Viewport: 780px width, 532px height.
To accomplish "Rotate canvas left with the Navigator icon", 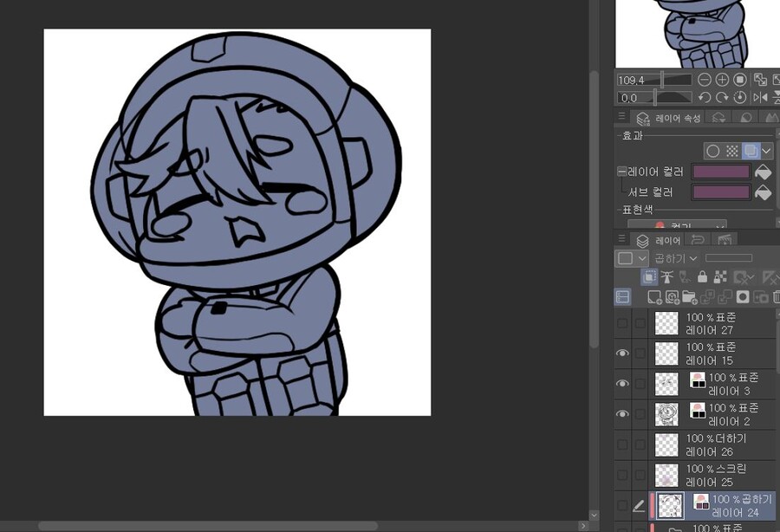I will (704, 98).
